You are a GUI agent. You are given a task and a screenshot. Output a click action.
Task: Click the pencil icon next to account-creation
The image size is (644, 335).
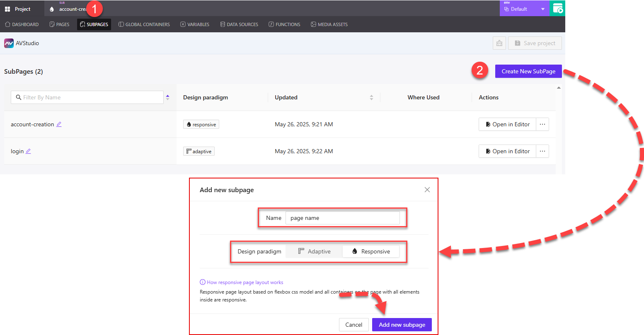pyautogui.click(x=58, y=124)
